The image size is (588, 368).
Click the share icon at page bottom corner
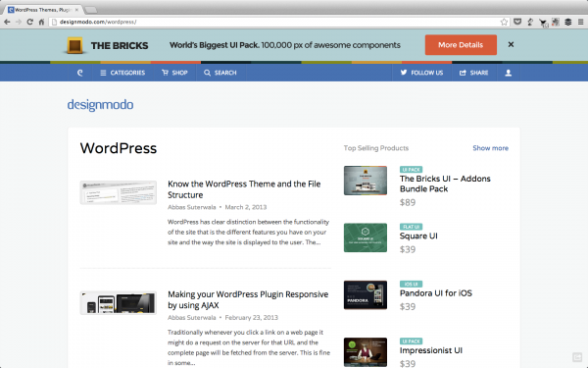pyautogui.click(x=577, y=357)
